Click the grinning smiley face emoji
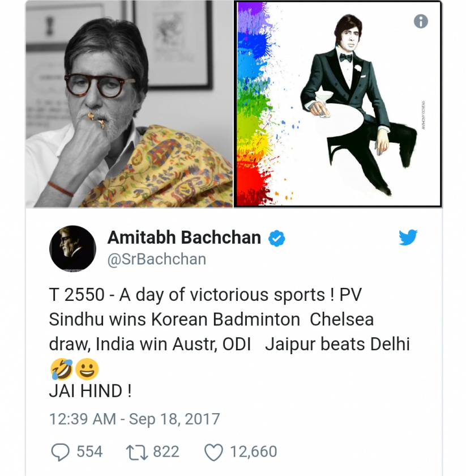Image resolution: width=466 pixels, height=476 pixels. tap(87, 369)
